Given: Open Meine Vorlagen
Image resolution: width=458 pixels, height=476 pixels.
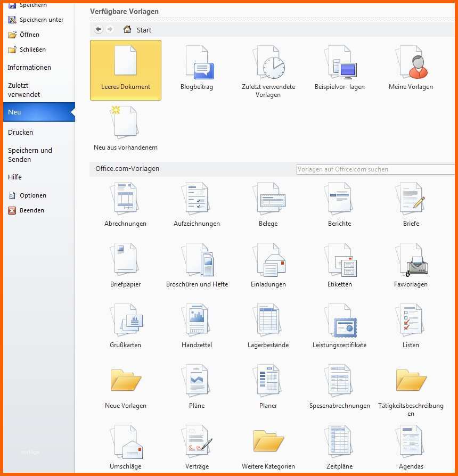Looking at the screenshot, I should [411, 68].
